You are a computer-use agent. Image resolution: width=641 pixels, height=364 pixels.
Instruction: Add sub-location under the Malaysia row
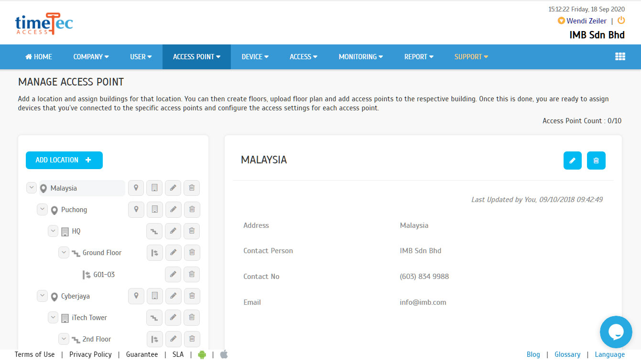click(x=136, y=188)
